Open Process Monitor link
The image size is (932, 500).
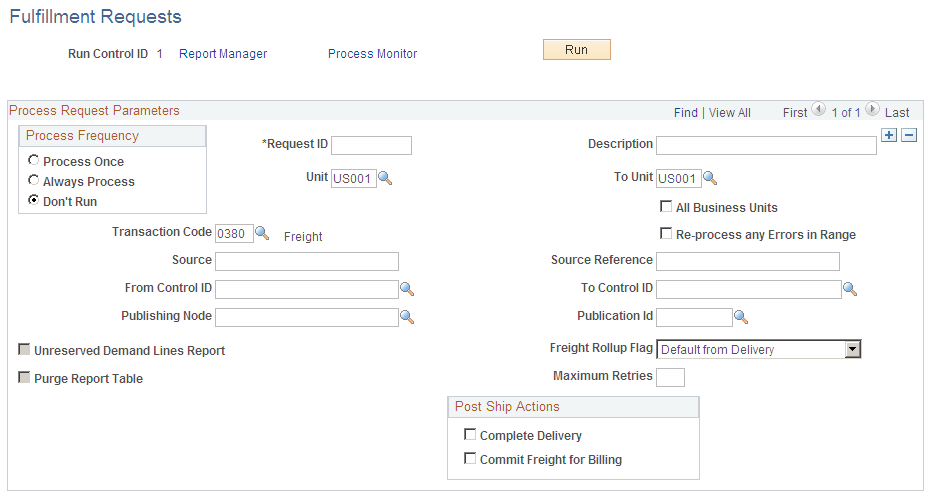(373, 54)
